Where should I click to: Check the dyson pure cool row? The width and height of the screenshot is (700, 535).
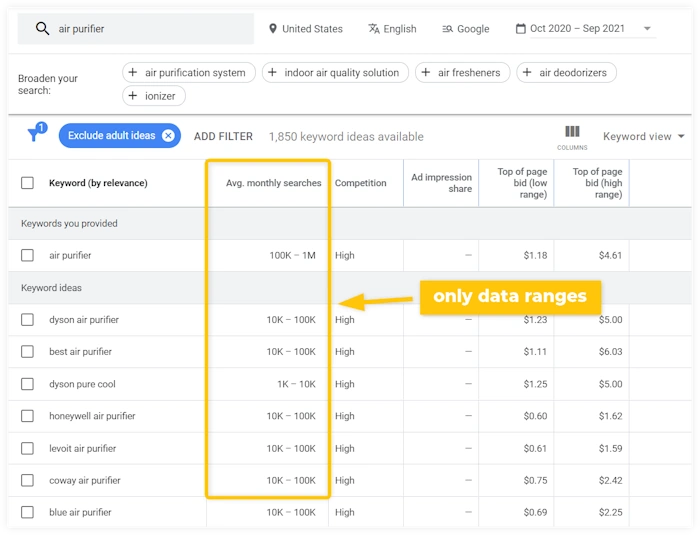click(27, 384)
